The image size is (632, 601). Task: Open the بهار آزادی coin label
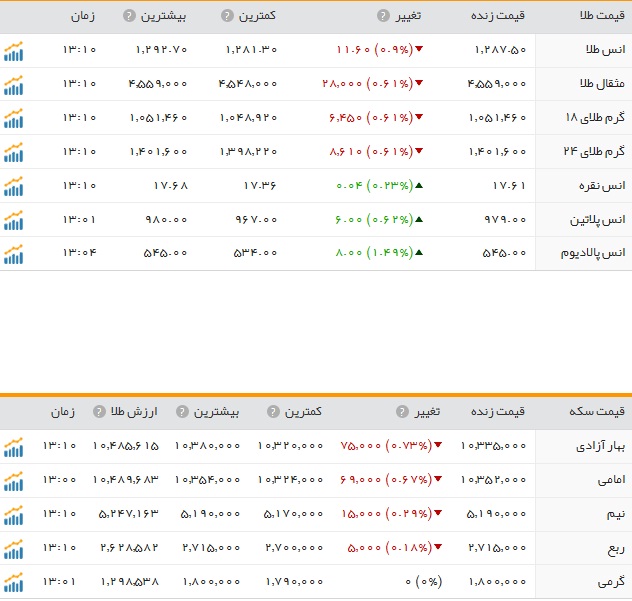pos(601,446)
